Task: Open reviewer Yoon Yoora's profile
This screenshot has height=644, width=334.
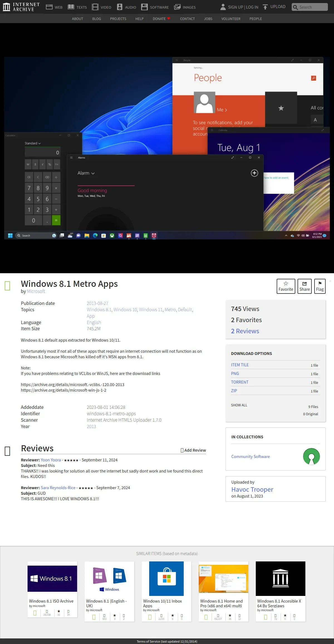Action: pos(51,460)
